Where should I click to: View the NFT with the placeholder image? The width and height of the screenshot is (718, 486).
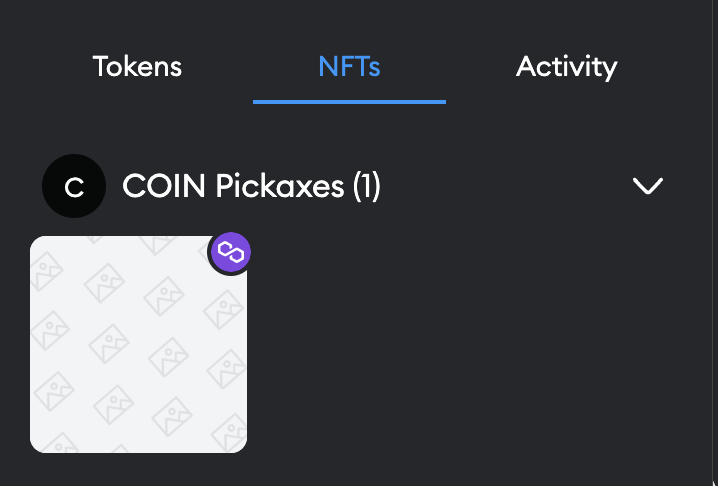point(138,344)
